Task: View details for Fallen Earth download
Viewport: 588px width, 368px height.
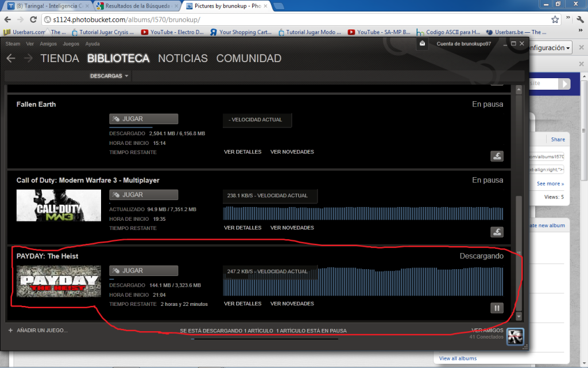Action: 243,152
